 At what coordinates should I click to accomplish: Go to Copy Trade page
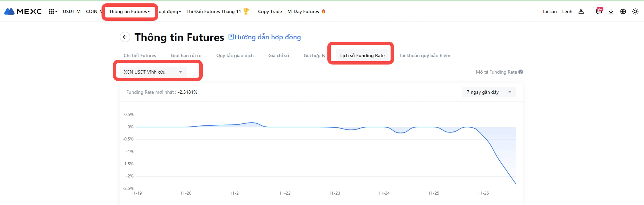pos(270,11)
